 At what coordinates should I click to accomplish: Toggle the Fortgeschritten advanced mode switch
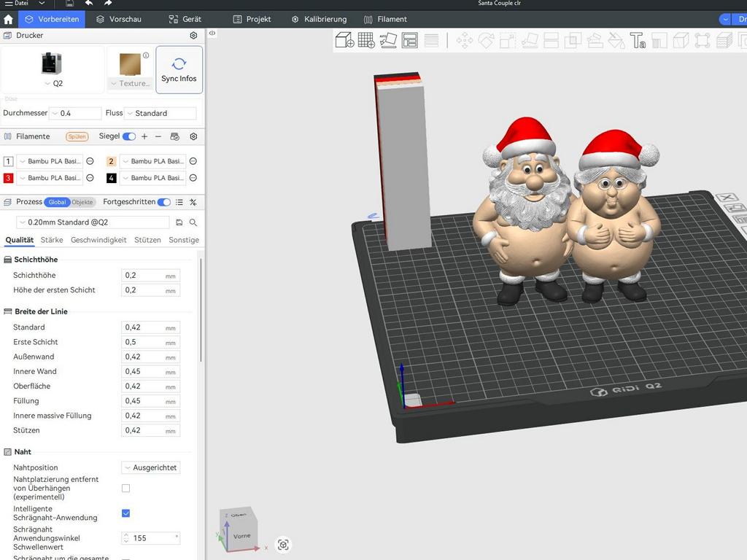pos(164,202)
